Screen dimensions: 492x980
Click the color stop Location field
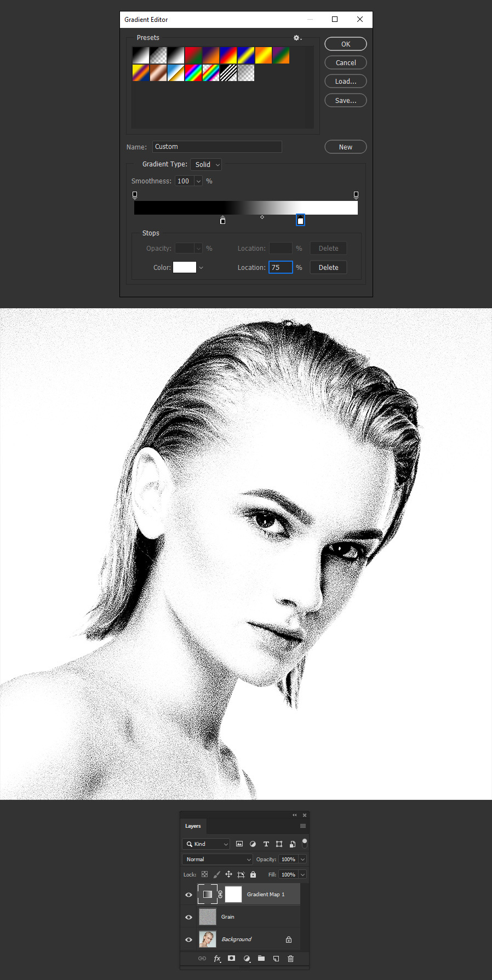pyautogui.click(x=281, y=267)
